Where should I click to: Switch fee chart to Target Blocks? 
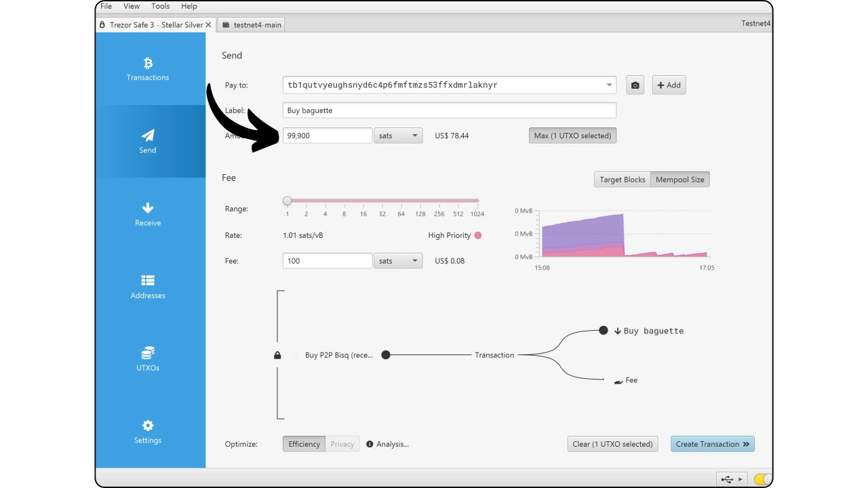pos(622,180)
